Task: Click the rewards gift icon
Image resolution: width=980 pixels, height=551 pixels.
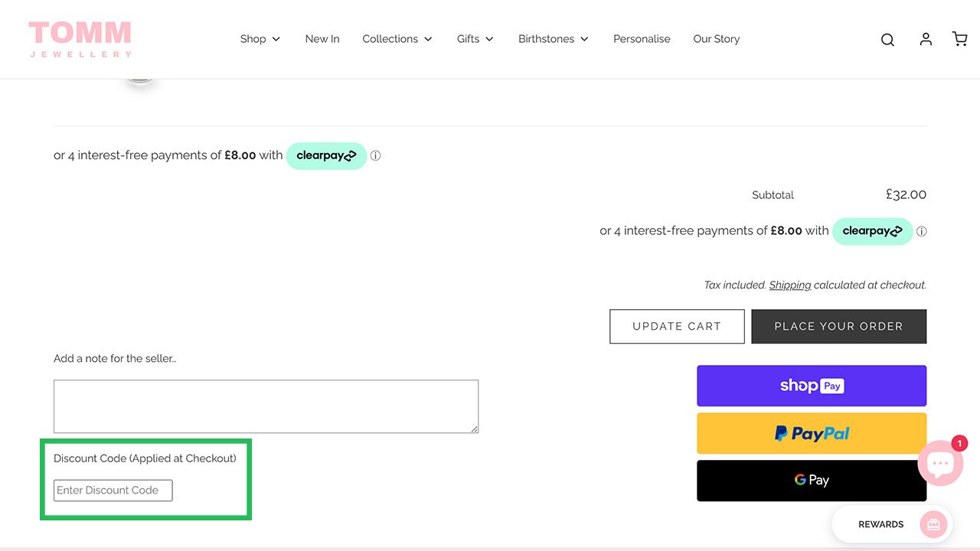Action: 933,524
